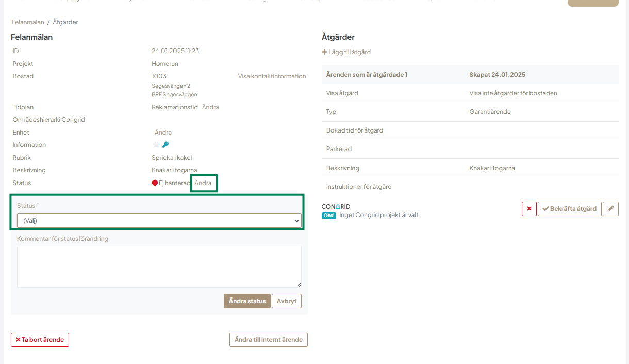Go to Felanmälan in the breadcrumb
The height and width of the screenshot is (364, 629).
[x=28, y=22]
